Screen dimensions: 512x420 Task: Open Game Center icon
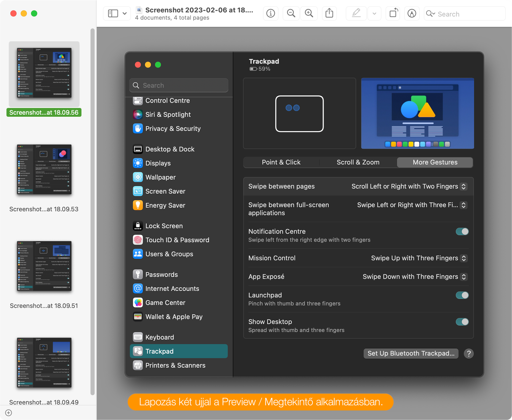(x=138, y=302)
